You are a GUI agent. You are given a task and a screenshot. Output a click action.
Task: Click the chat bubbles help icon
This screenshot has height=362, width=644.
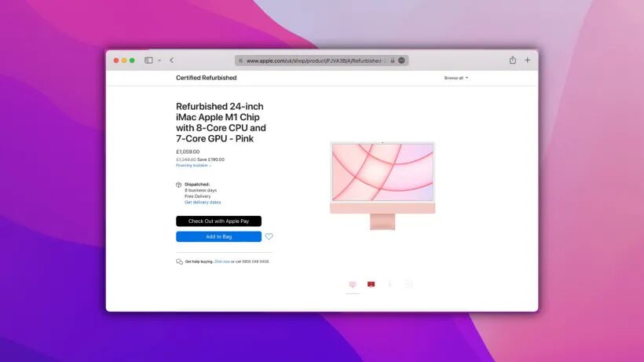[x=179, y=261]
